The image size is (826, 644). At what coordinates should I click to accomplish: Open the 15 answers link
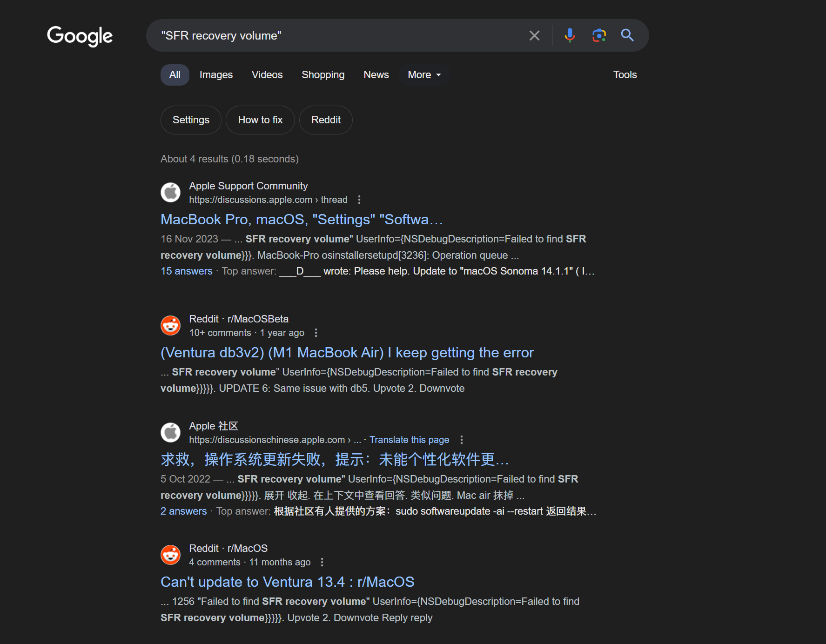pos(186,271)
